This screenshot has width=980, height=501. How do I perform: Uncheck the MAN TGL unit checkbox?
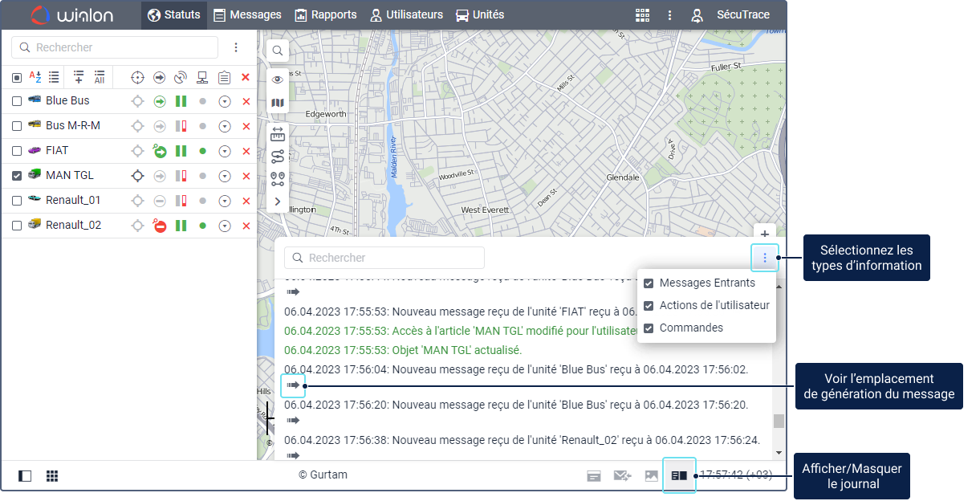pyautogui.click(x=17, y=176)
